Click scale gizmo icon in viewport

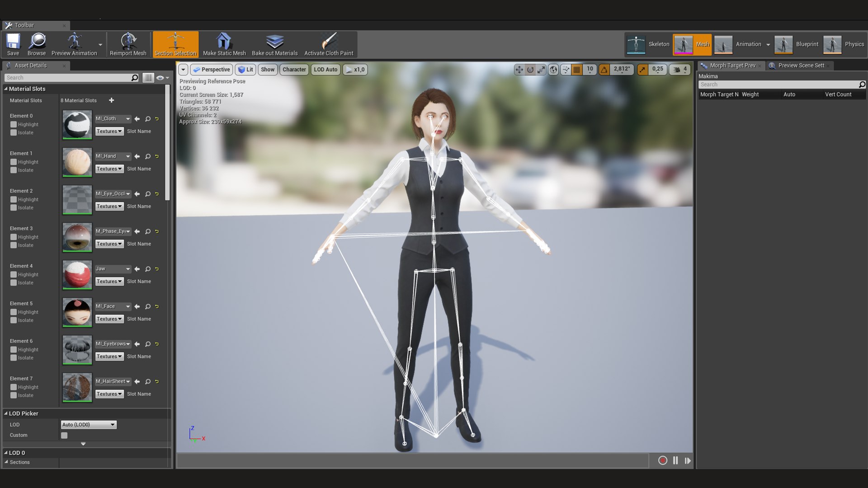pos(541,70)
